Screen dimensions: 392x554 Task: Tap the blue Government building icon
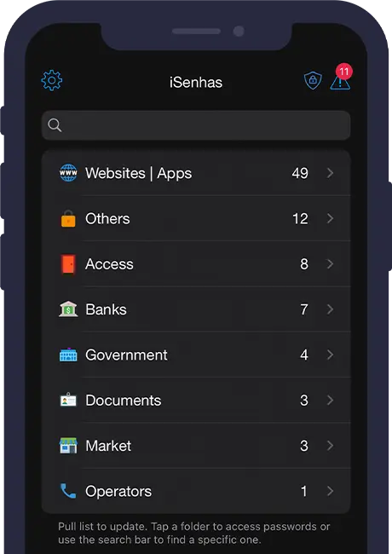point(68,355)
